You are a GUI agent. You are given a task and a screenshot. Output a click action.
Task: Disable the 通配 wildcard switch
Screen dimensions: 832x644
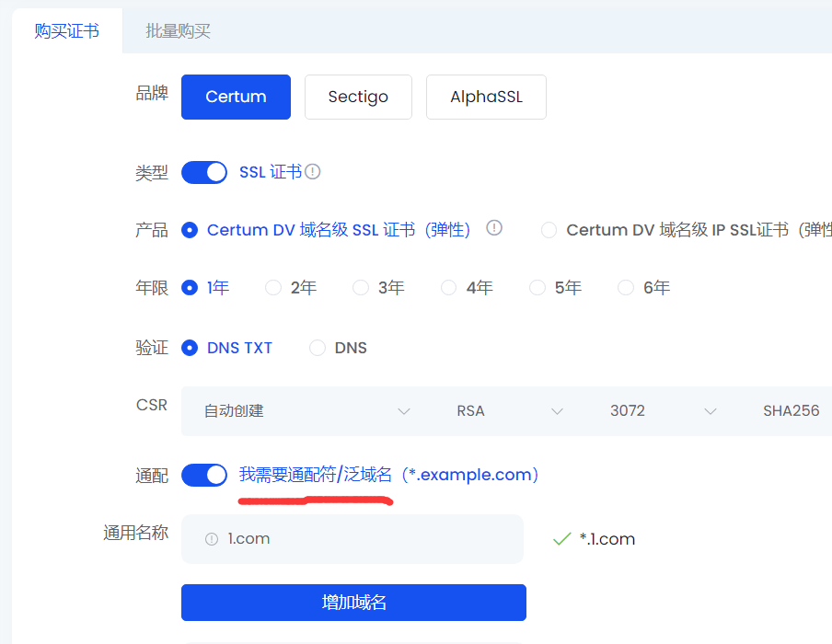(204, 475)
